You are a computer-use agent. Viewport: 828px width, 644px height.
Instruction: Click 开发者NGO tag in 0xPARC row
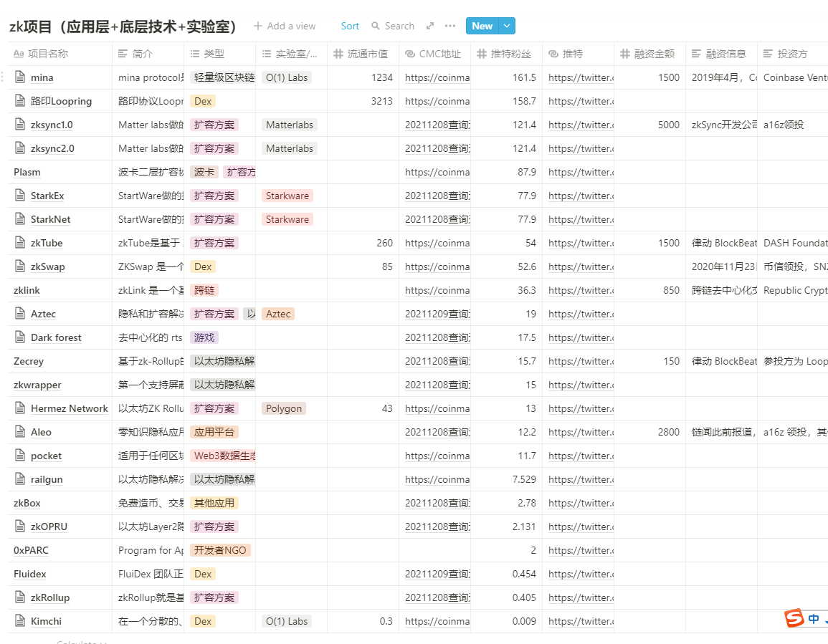tap(220, 551)
